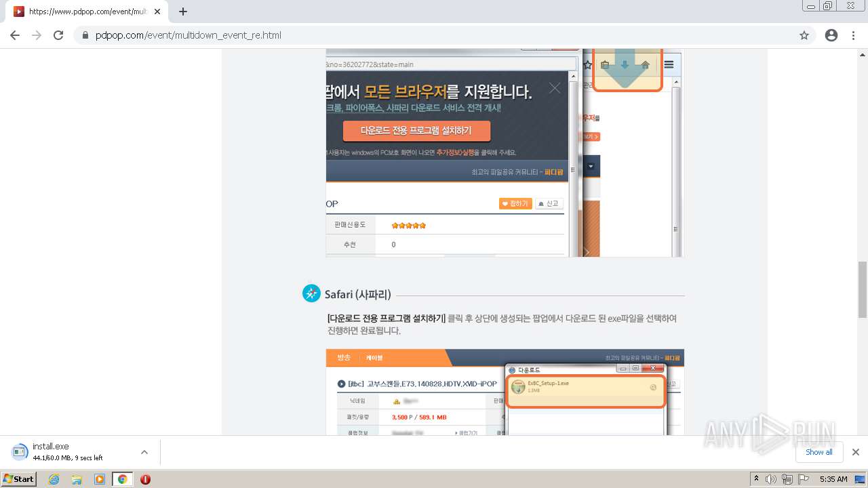Screen dimensions: 868x488
Task: Click the 판매신용도 label cell
Action: (x=350, y=225)
